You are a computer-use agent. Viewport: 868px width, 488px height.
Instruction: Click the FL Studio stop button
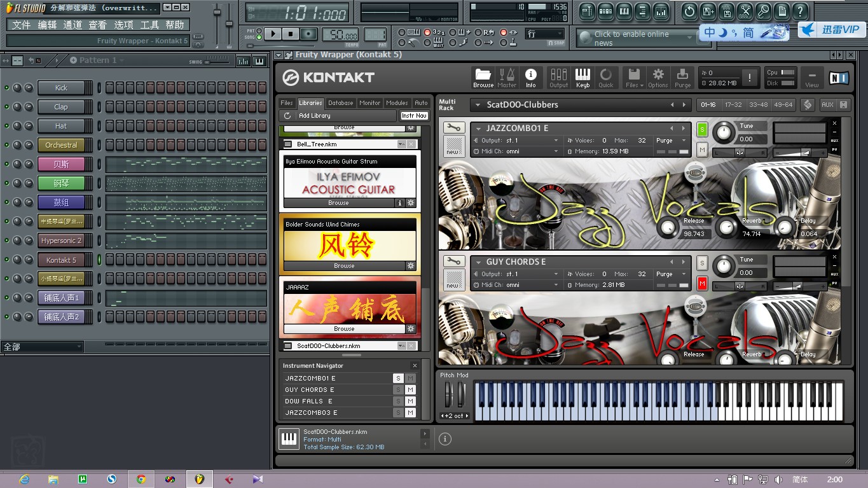click(x=291, y=34)
